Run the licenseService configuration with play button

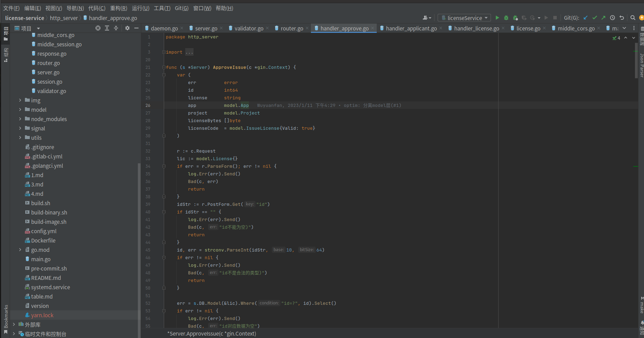coord(497,18)
